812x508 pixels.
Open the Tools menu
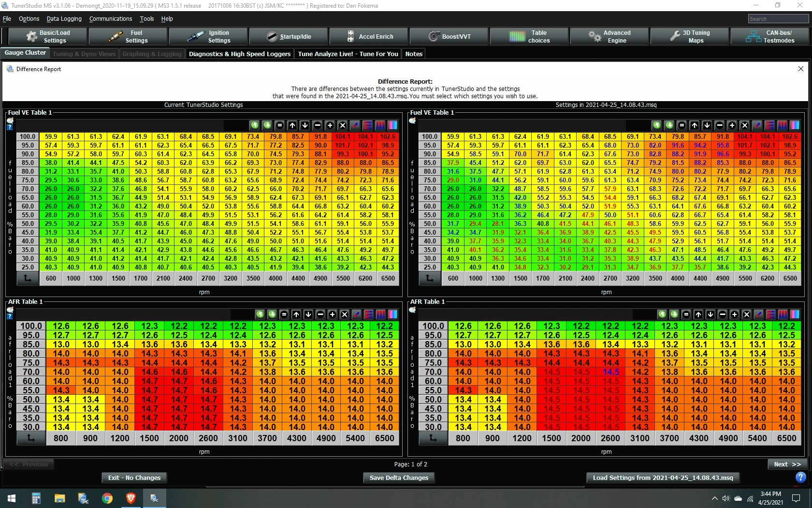point(147,19)
